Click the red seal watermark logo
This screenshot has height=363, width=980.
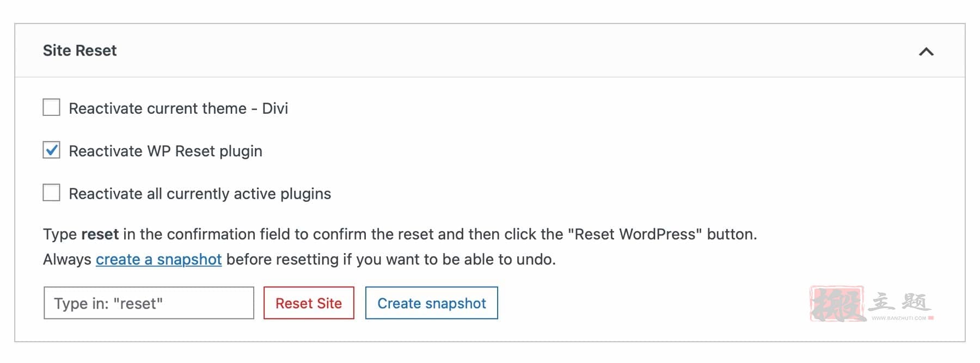click(837, 303)
